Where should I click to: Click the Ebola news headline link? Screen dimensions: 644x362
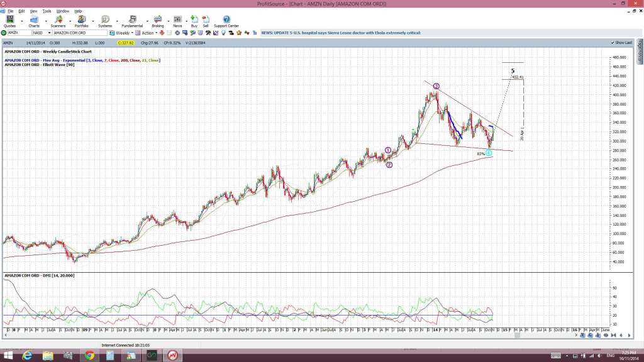pos(341,33)
